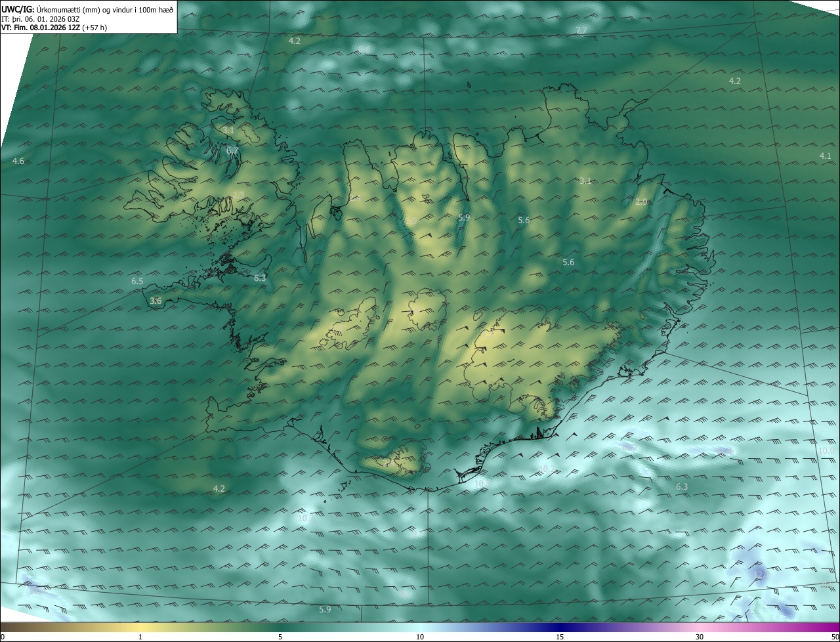Click the title 'Úrkomumætti (mm) og vindur í 100m hæð'
This screenshot has height=642, width=840.
[x=105, y=9]
